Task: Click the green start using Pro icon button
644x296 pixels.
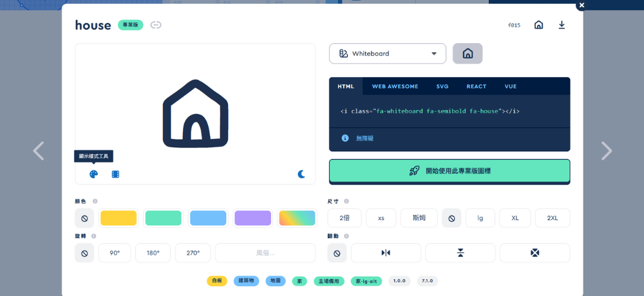Action: 450,171
